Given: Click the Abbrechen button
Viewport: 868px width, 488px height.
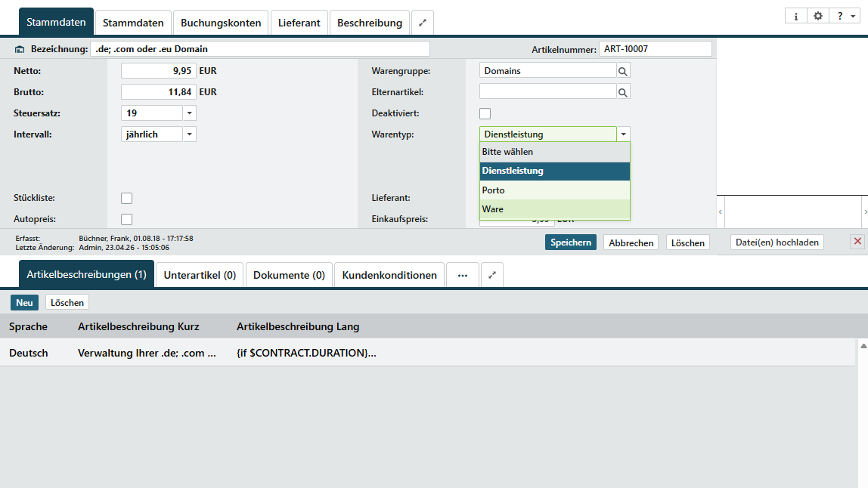Looking at the screenshot, I should tap(631, 242).
